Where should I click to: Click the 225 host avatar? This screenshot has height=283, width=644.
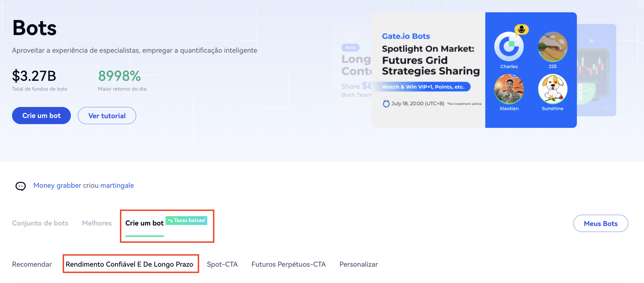553,47
